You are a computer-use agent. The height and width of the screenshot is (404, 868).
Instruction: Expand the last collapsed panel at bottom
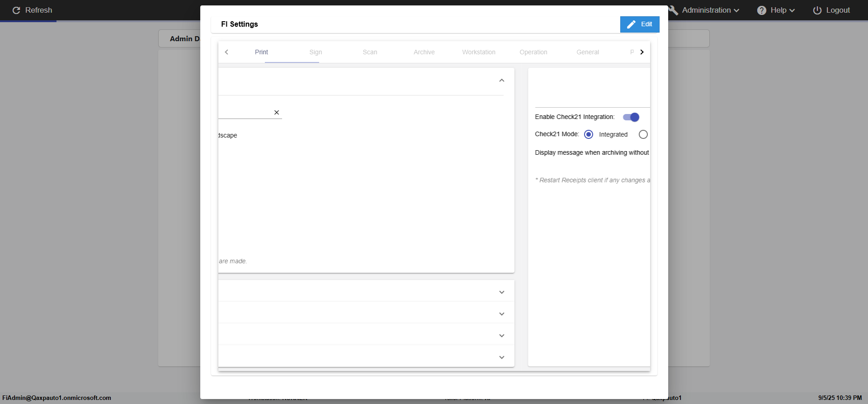tap(502, 357)
